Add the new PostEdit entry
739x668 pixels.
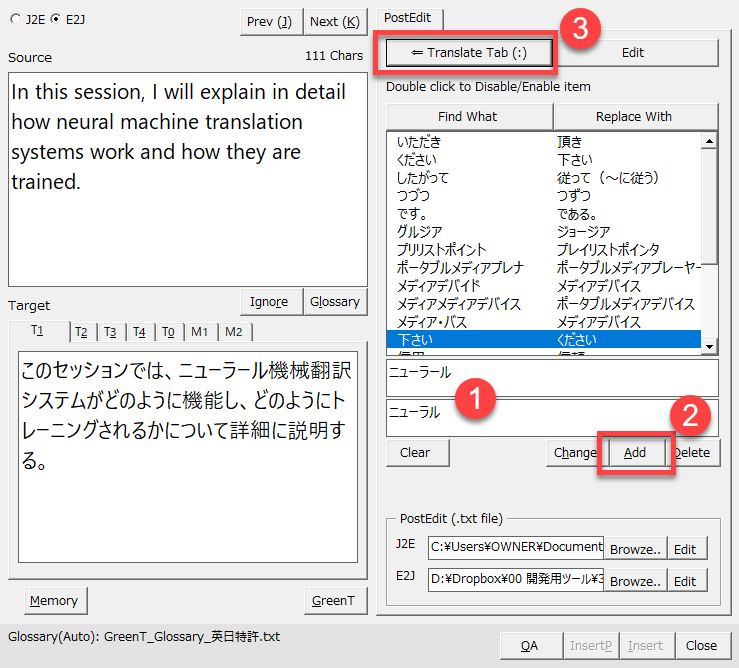pos(635,453)
